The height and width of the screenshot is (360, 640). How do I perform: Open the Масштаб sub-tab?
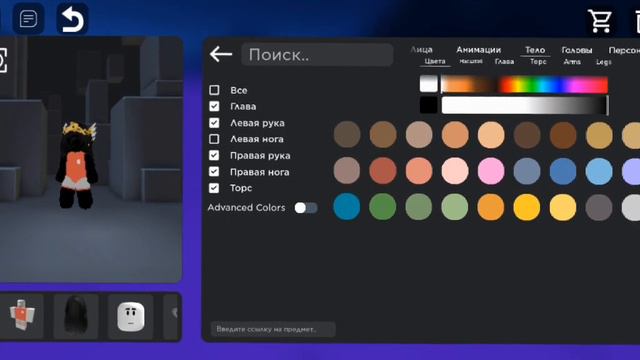click(471, 61)
